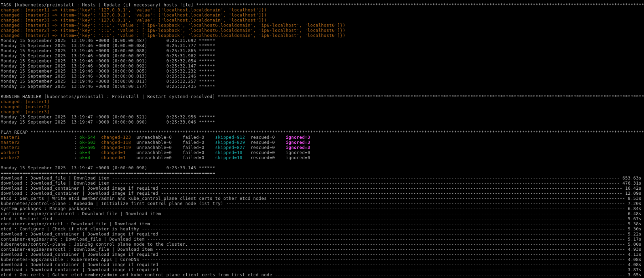This screenshot has width=644, height=278.
Task: Click the 'Check if etcd cluster is healthy' line
Action: click(x=321, y=229)
